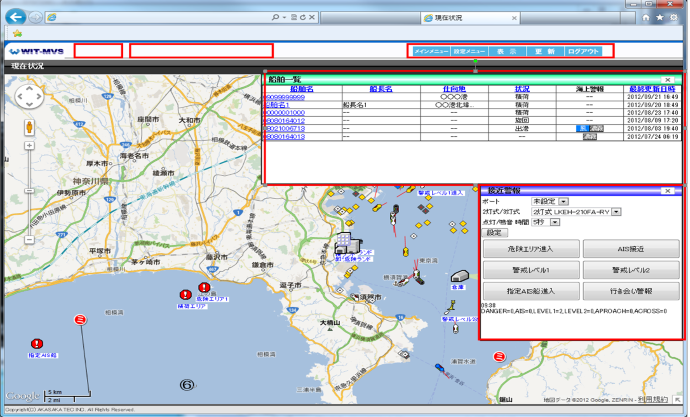The height and width of the screenshot is (417, 690).
Task: Stop loading with the X icon in address bar
Action: pyautogui.click(x=312, y=18)
